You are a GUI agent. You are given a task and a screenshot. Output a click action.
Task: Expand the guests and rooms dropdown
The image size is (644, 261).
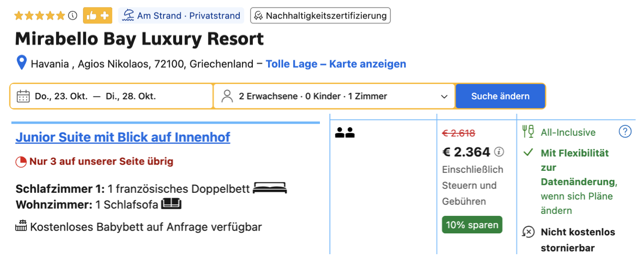334,96
